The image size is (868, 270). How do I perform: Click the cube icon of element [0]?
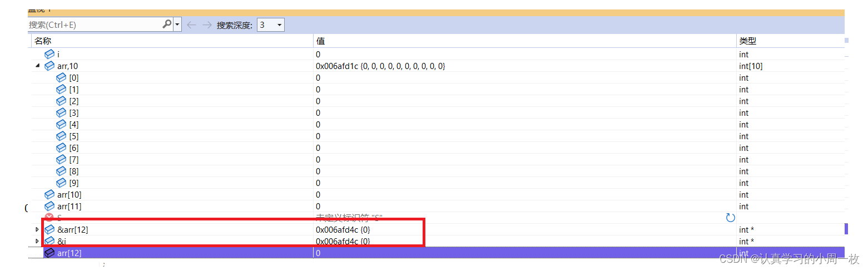click(61, 78)
